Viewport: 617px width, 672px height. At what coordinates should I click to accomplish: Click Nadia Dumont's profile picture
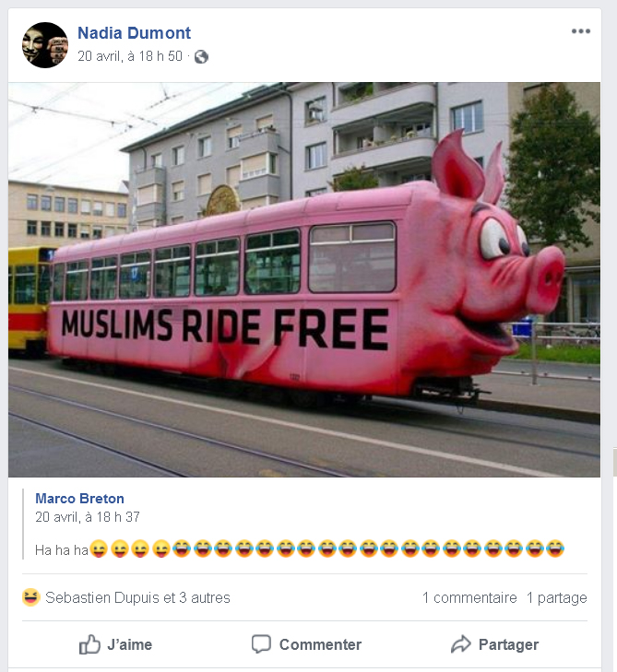45,45
